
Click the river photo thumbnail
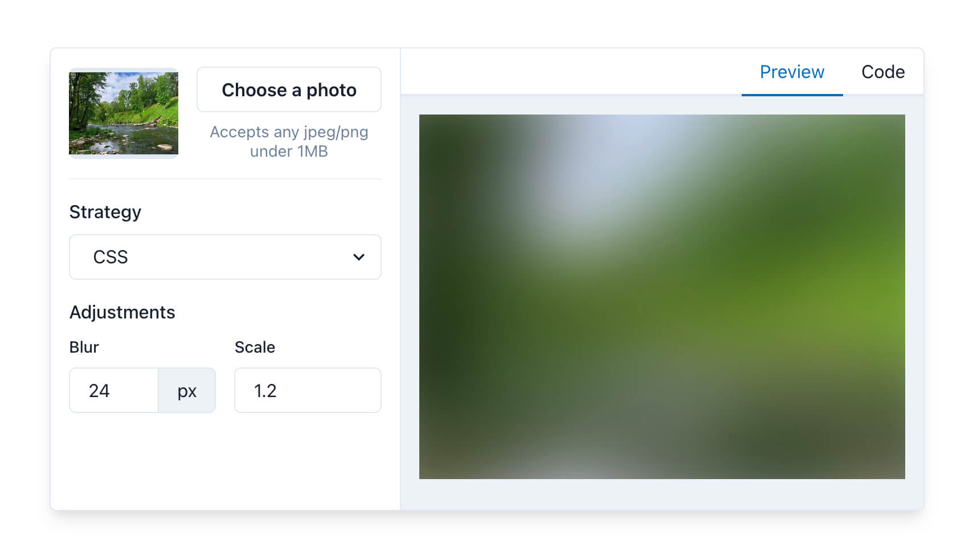[x=124, y=113]
